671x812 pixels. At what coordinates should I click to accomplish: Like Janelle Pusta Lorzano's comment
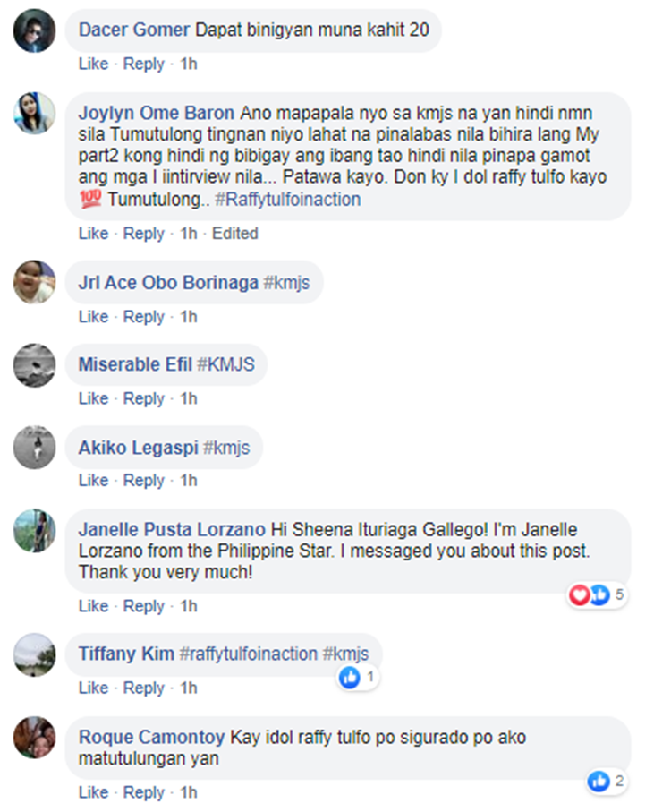pos(93,606)
